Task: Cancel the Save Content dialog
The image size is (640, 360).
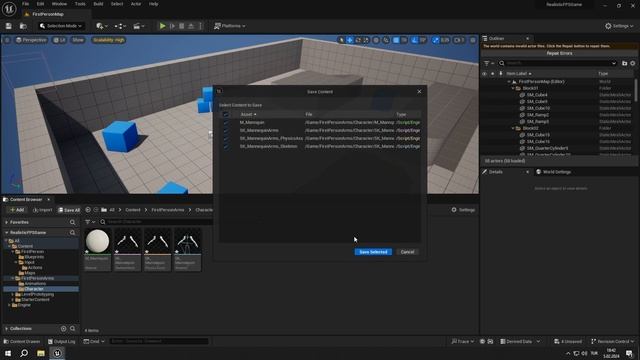Action: pos(407,252)
